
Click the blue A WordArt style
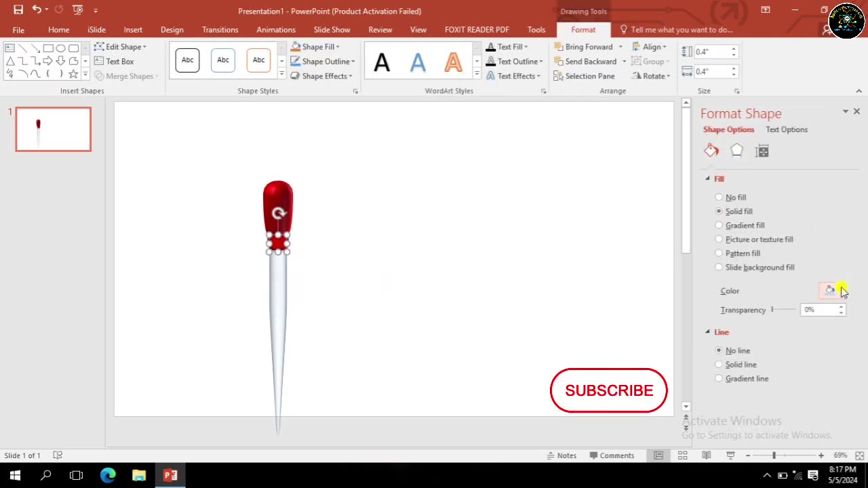(x=418, y=62)
